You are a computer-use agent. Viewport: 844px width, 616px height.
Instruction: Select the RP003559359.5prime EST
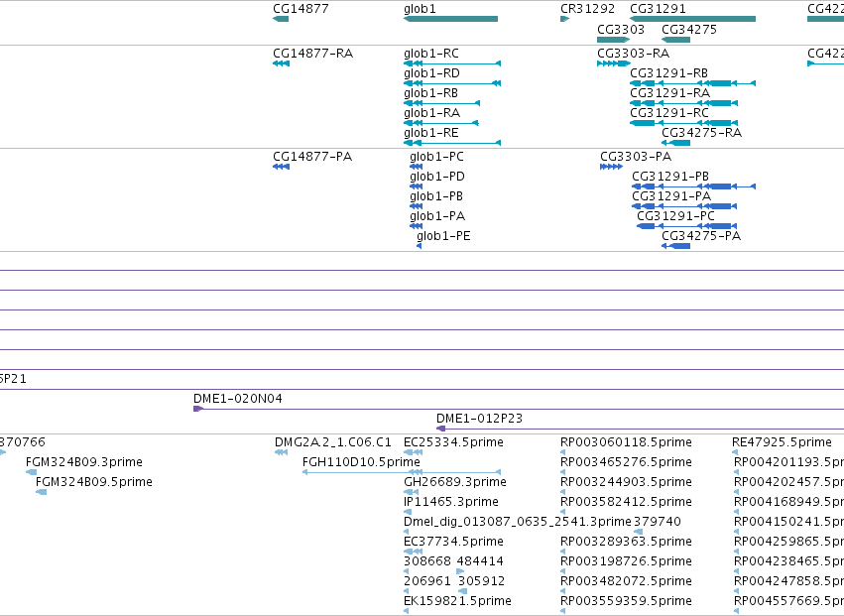562,611
